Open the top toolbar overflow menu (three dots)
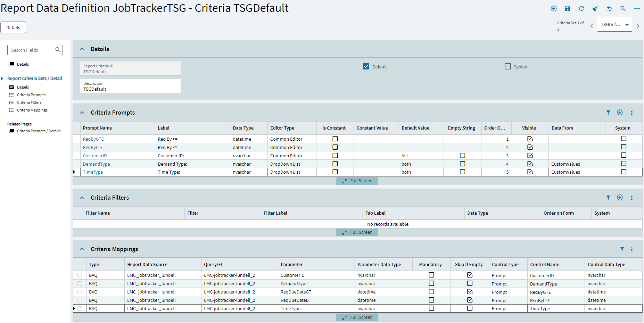The height and width of the screenshot is (323, 644). (x=637, y=9)
